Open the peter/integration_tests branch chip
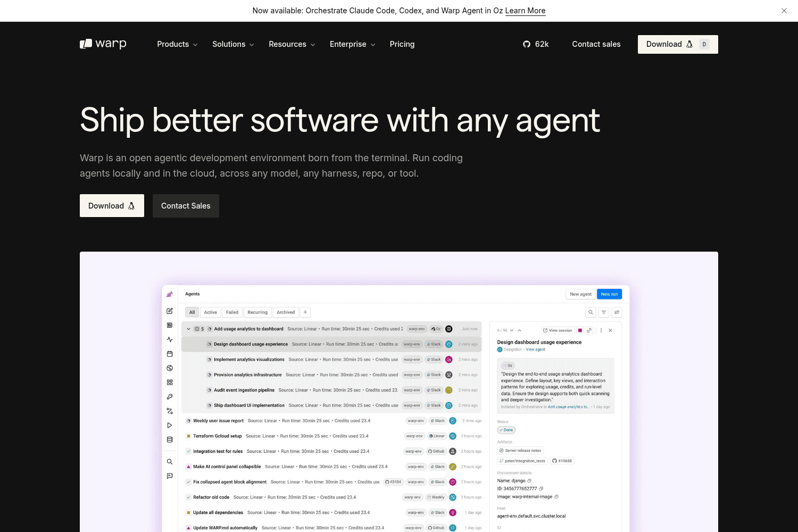798x532 pixels. click(522, 461)
